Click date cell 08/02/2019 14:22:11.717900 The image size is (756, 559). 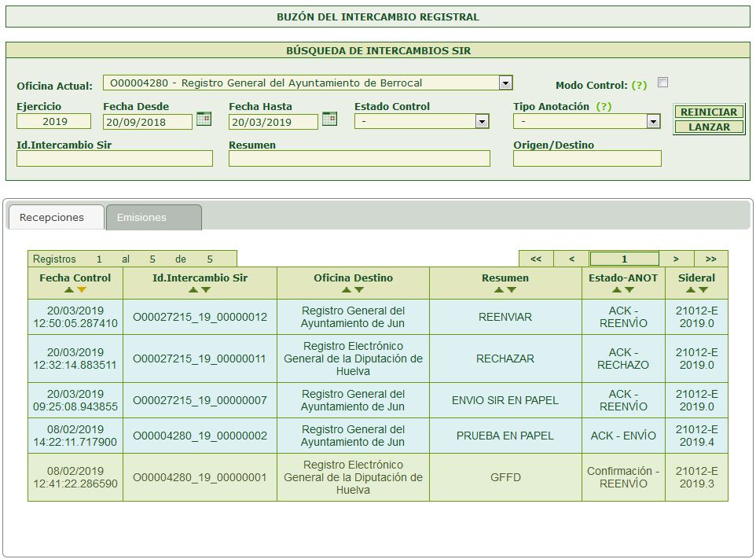75,436
